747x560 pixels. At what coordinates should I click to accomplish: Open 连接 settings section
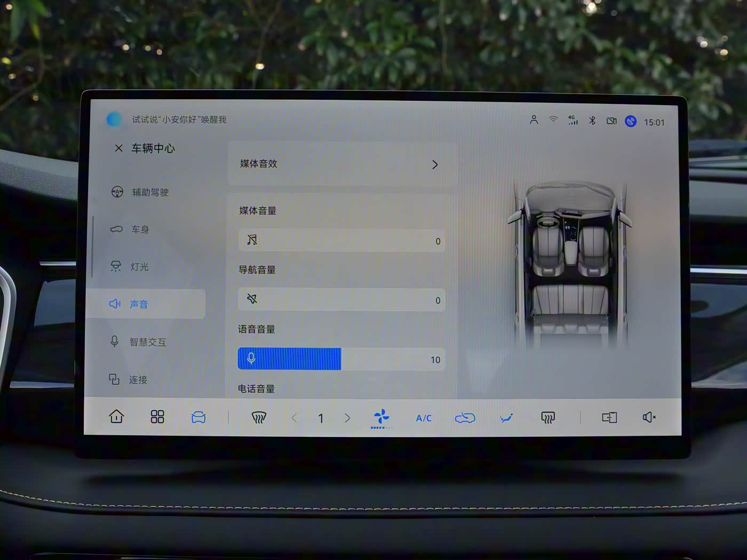click(x=137, y=380)
